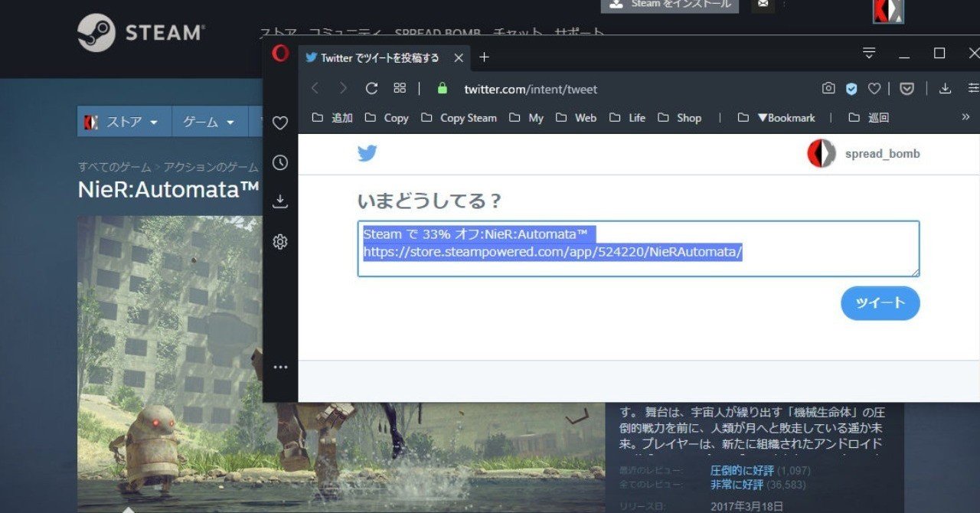This screenshot has height=513, width=980.
Task: Open downloads from the toolbar arrow icon
Action: [946, 89]
